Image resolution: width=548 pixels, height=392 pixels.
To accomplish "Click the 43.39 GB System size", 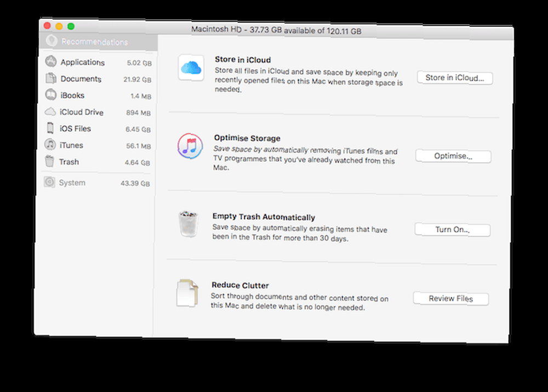I will [x=135, y=184].
